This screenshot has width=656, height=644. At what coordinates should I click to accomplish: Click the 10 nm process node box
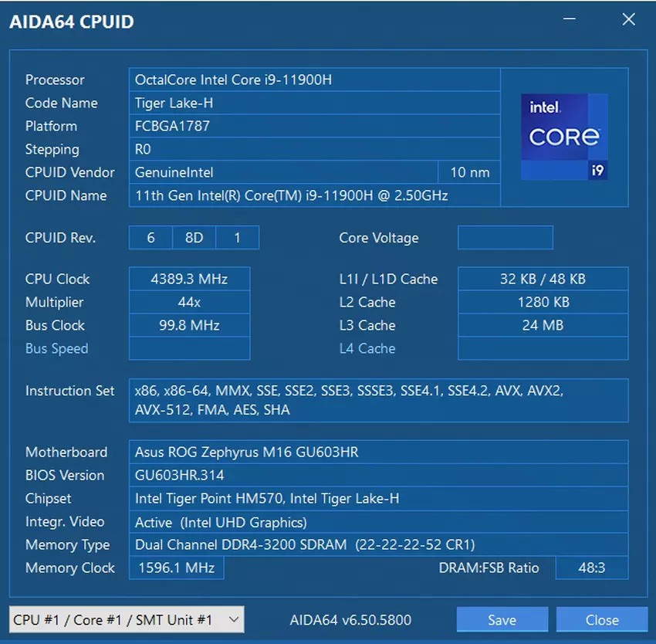(x=469, y=172)
